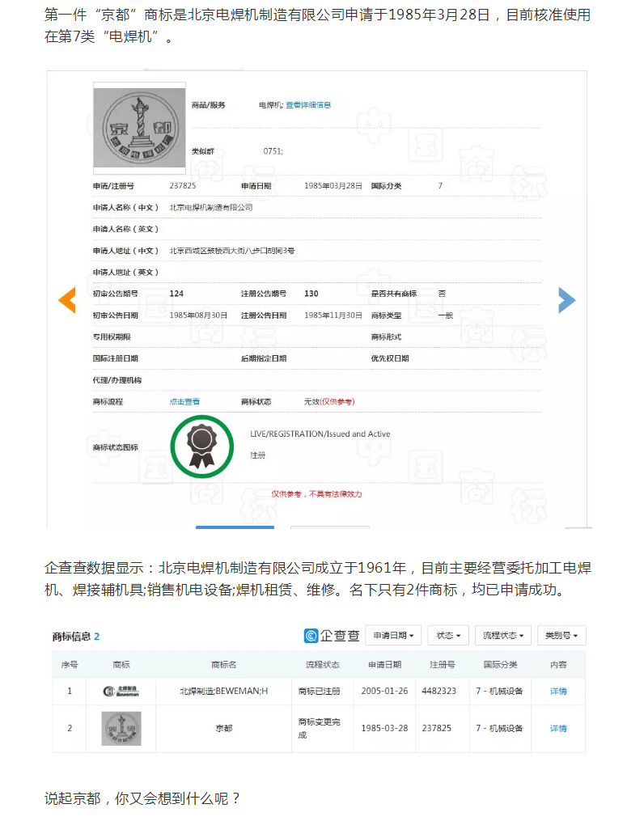This screenshot has height=821, width=644.
Task: Open the 类别号 dropdown
Action: [x=561, y=636]
